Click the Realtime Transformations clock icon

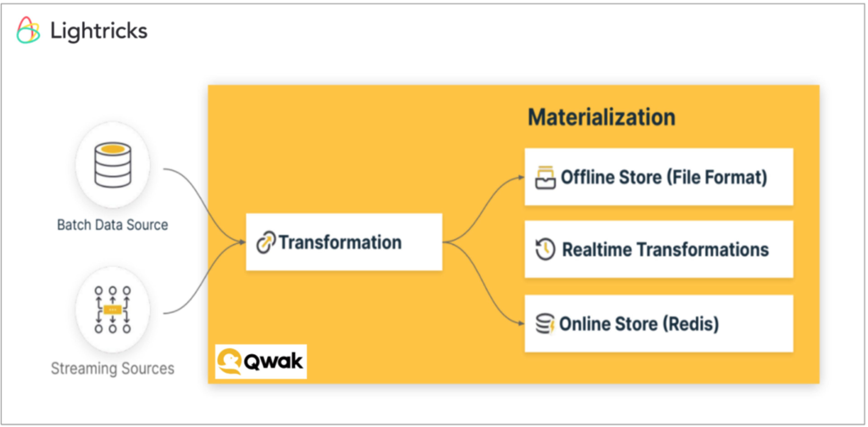545,249
